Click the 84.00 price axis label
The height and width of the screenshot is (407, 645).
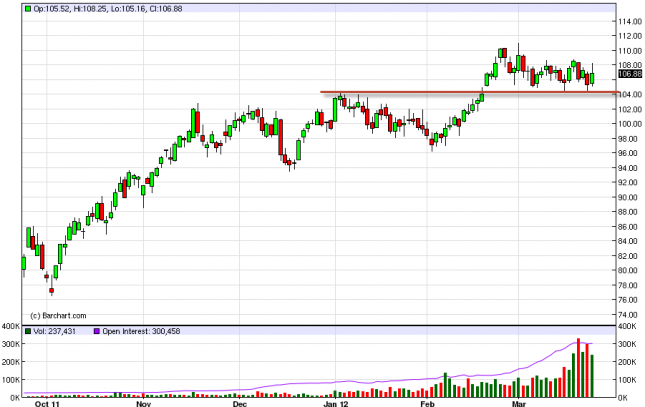tap(630, 241)
